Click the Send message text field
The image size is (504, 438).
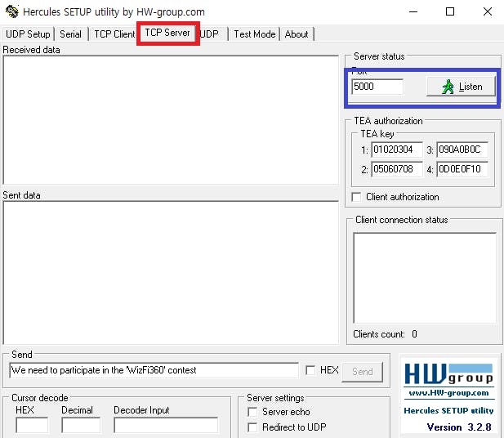click(154, 370)
